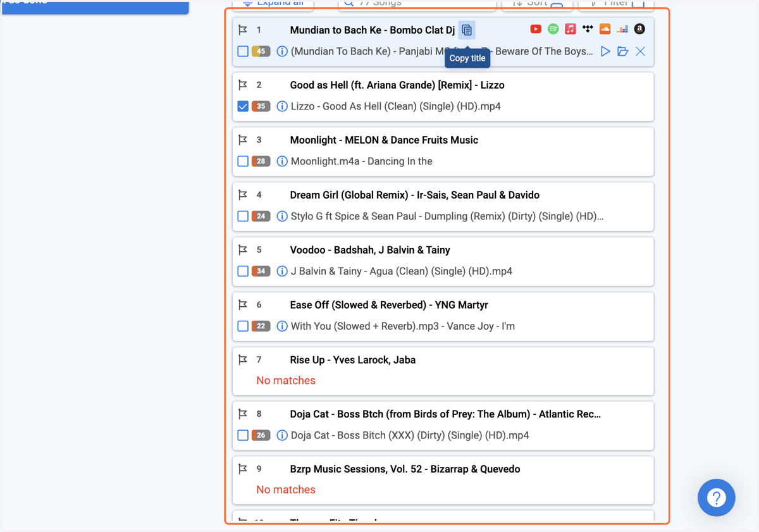Select title Rise Up - Yves Larock, Jaba
The width and height of the screenshot is (759, 532).
coord(353,360)
